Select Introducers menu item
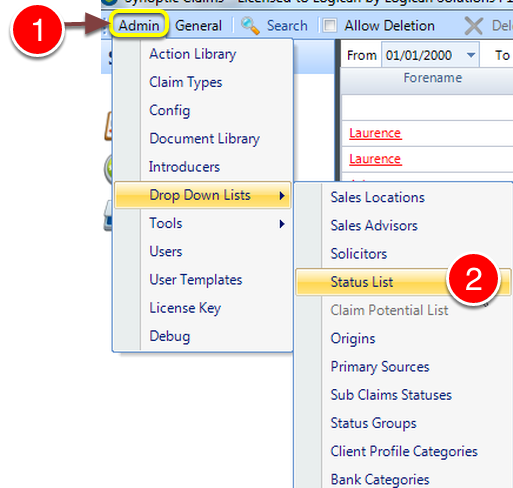 [x=203, y=167]
